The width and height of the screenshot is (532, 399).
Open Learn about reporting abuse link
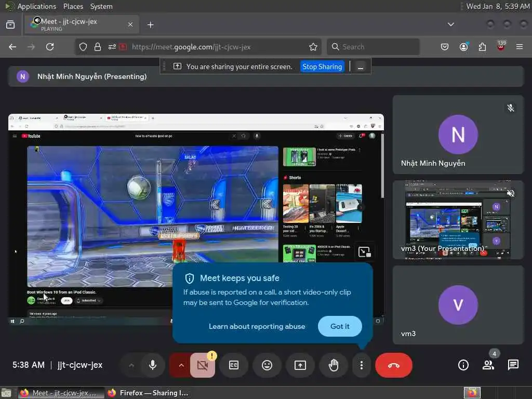click(x=257, y=326)
